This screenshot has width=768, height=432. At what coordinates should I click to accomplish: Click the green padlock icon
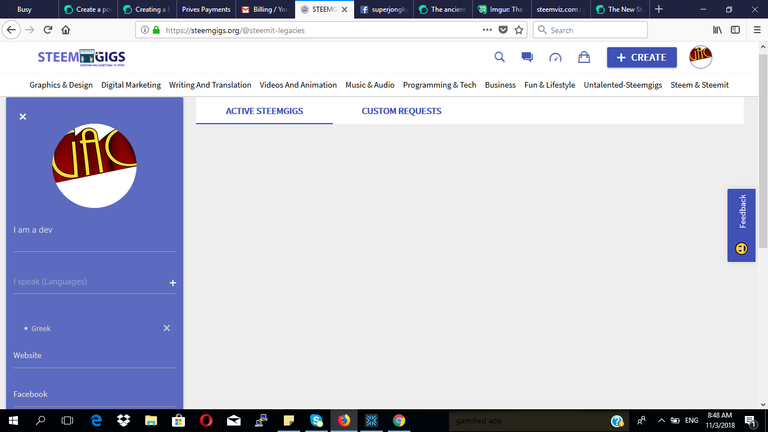coord(156,30)
